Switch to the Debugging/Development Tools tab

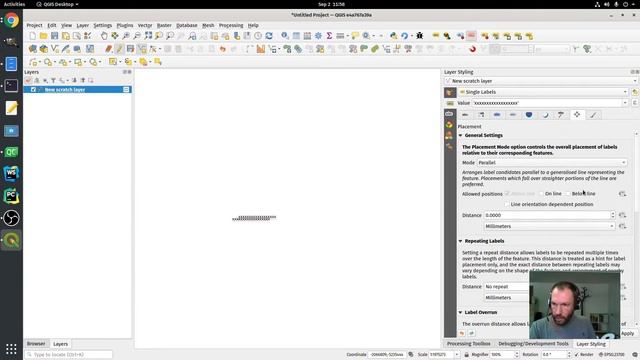tap(533, 344)
